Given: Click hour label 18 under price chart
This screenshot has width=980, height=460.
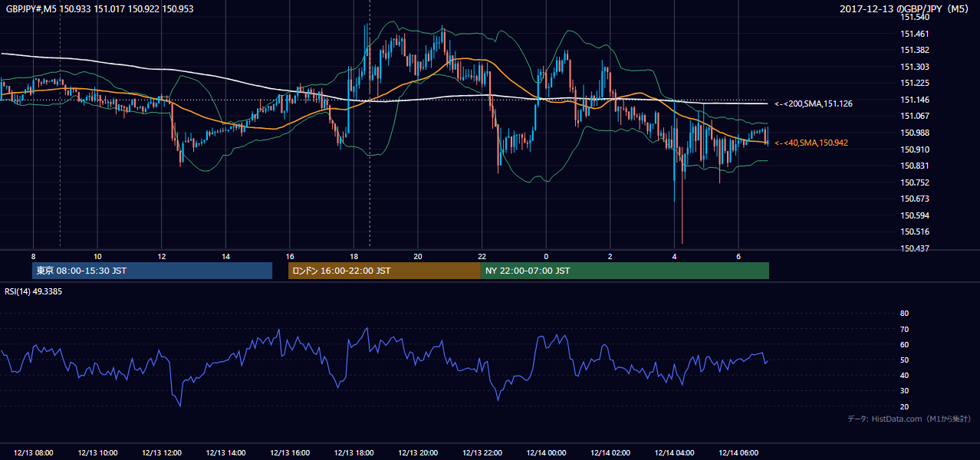Looking at the screenshot, I should coord(354,256).
